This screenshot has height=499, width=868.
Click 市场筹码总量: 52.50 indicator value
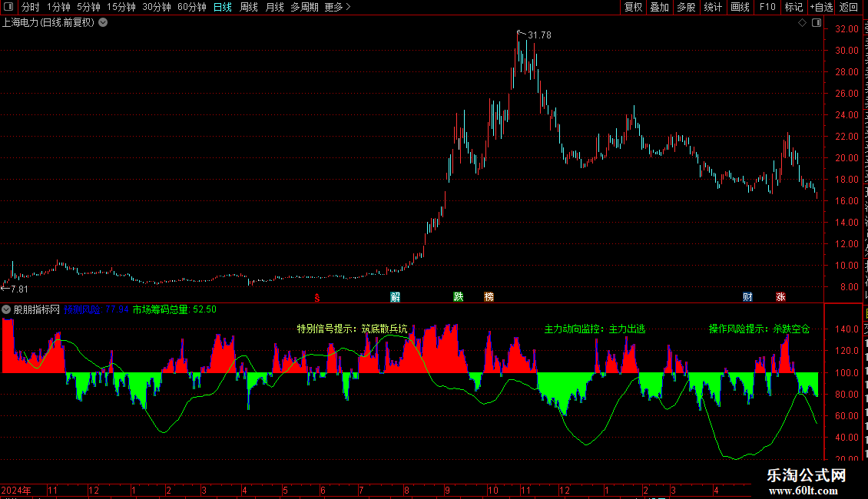click(x=174, y=310)
